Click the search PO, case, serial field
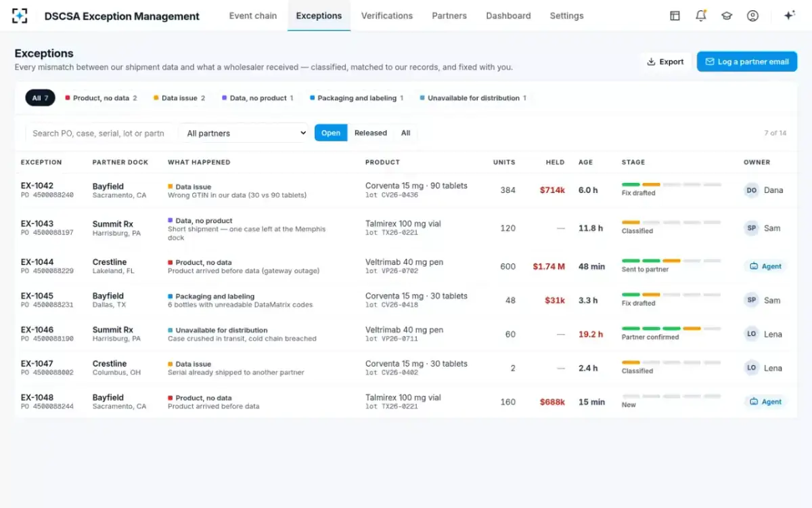 [100, 133]
